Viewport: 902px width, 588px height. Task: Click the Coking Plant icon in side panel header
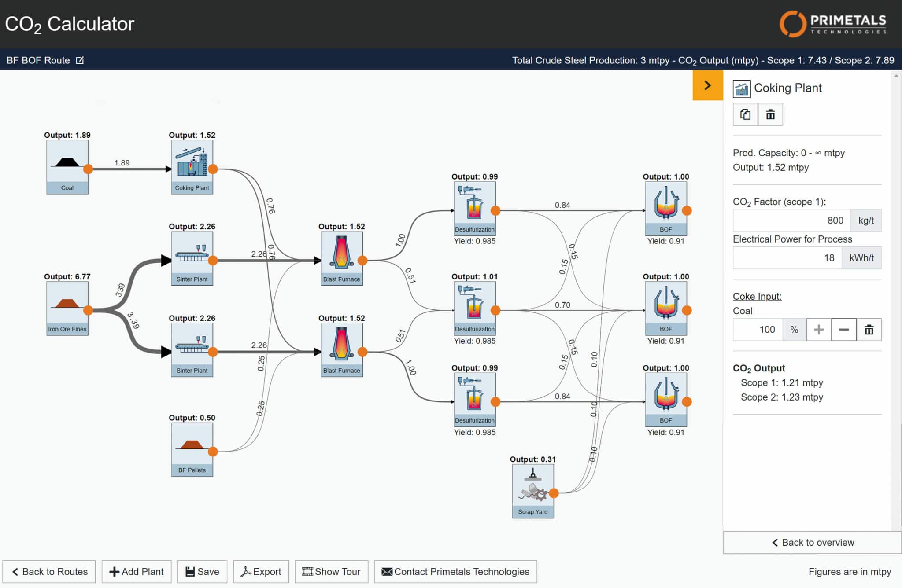click(x=742, y=88)
